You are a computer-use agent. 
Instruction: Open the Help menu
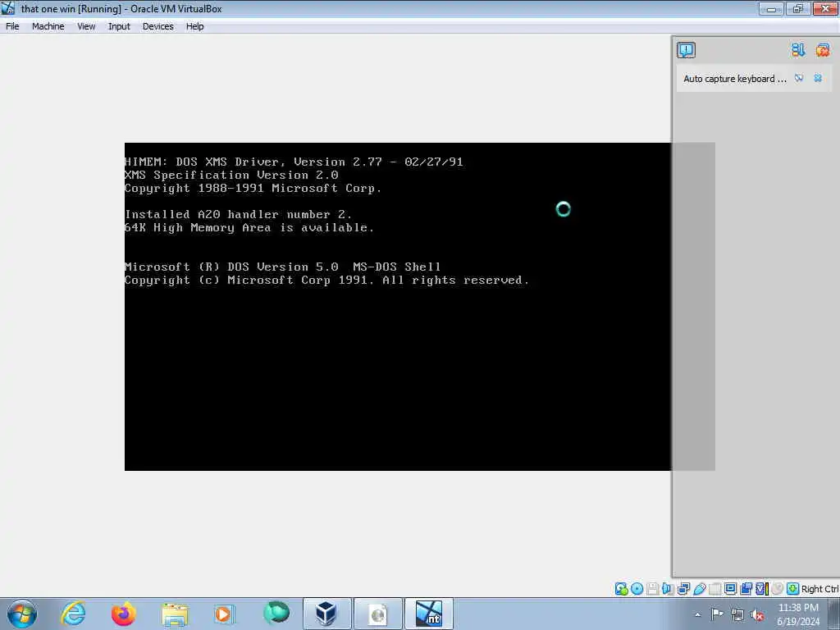point(194,26)
